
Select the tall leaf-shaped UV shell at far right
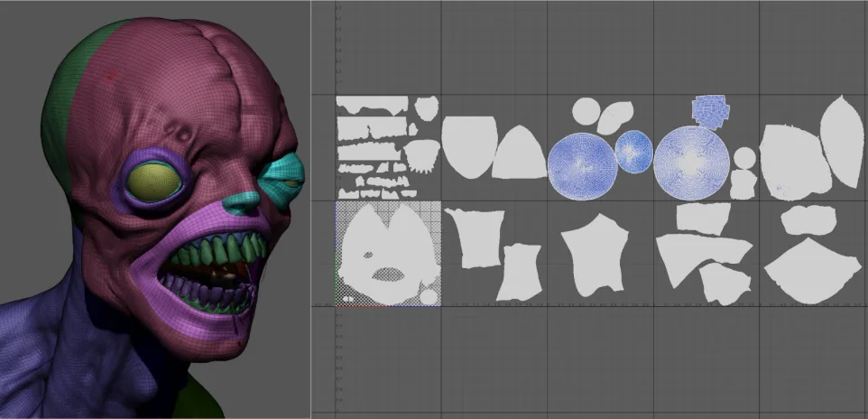(842, 142)
